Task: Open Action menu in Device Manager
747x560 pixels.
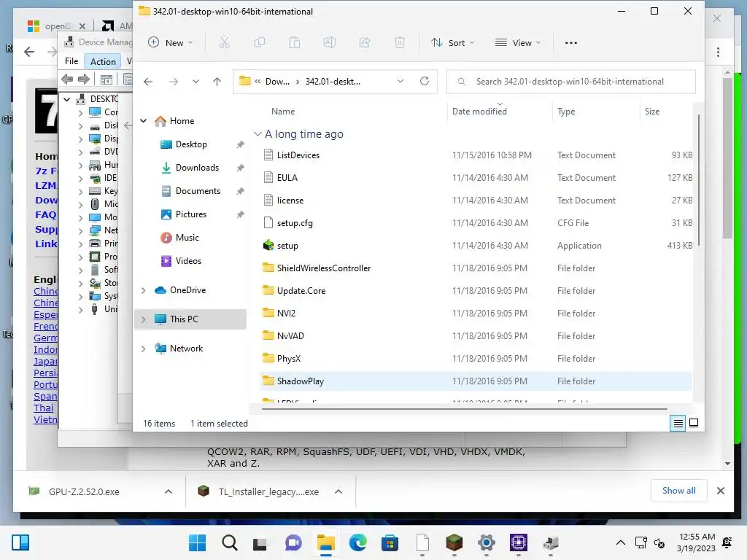Action: coord(103,61)
